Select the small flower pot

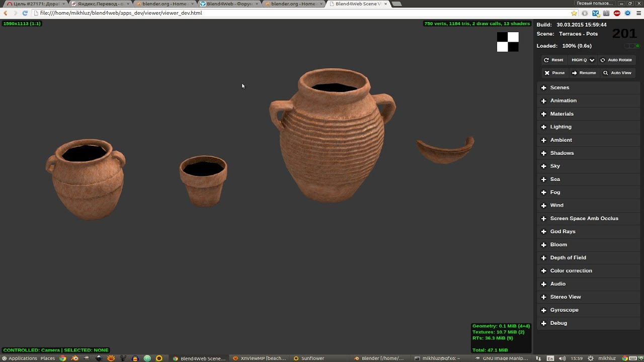tap(203, 181)
